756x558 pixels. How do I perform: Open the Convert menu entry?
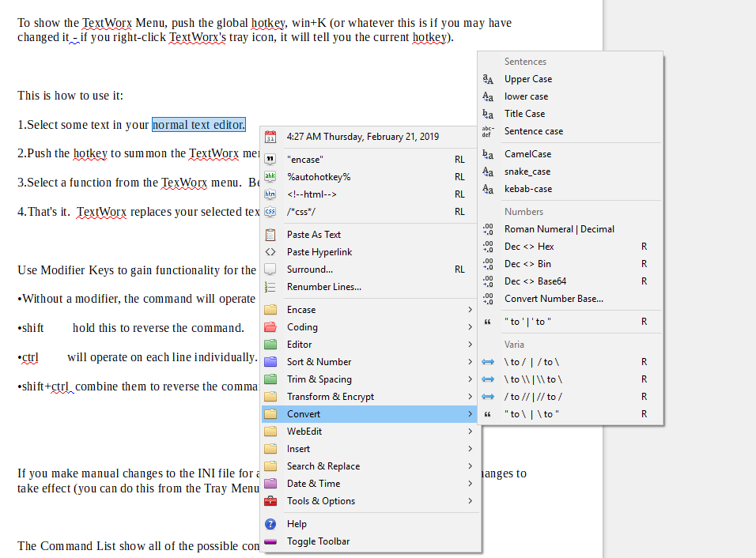point(369,414)
